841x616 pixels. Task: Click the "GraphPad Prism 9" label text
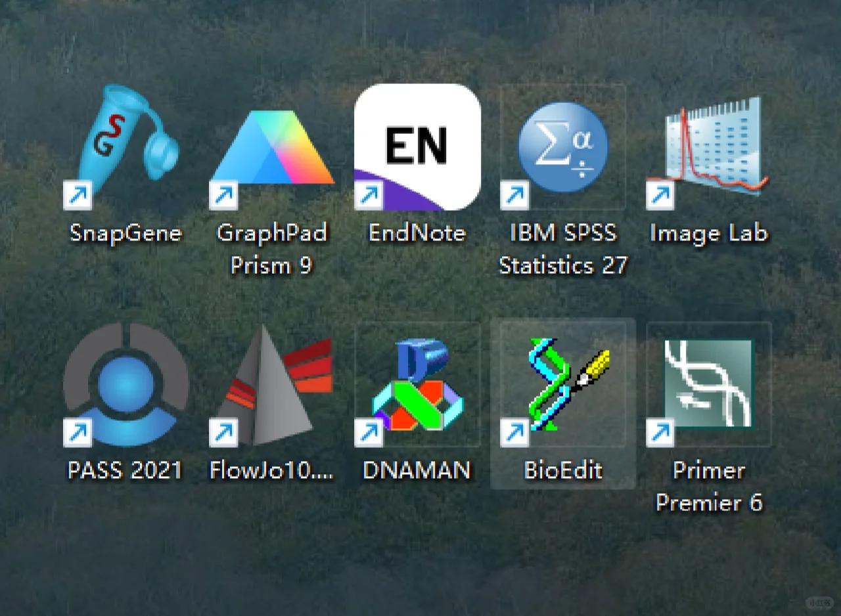point(271,250)
